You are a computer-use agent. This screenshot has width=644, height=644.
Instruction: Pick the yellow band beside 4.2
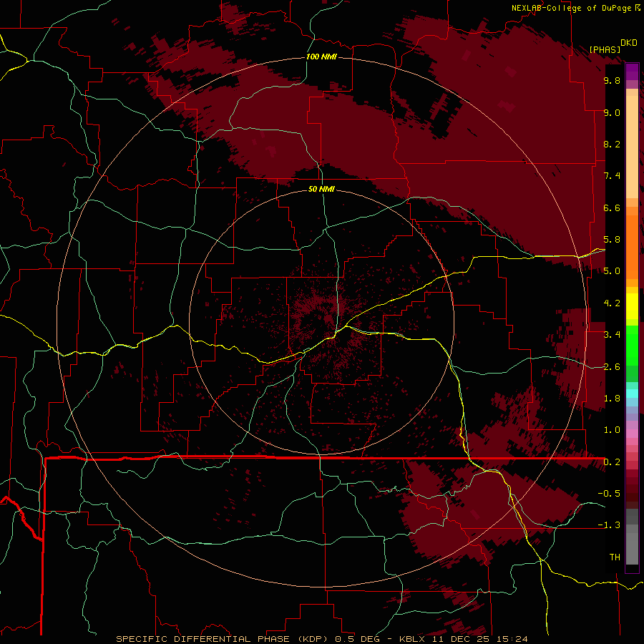coord(632,306)
